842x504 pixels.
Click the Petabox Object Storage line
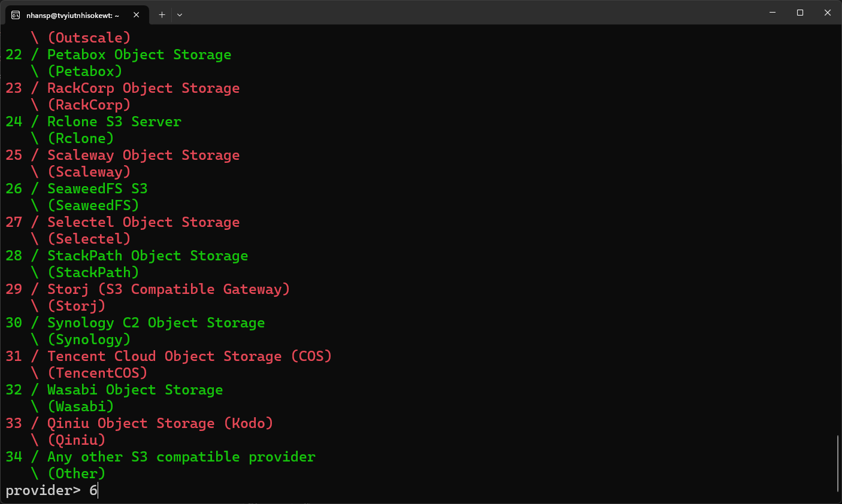coord(139,55)
